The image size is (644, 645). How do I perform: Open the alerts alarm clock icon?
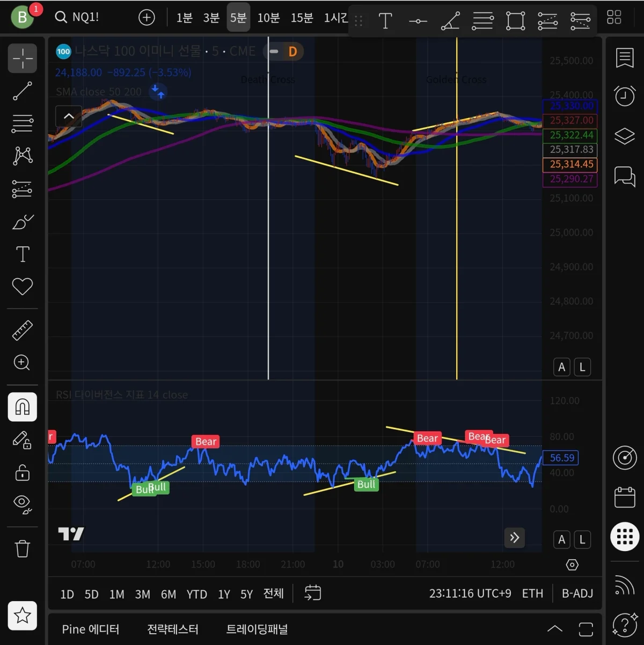(625, 96)
